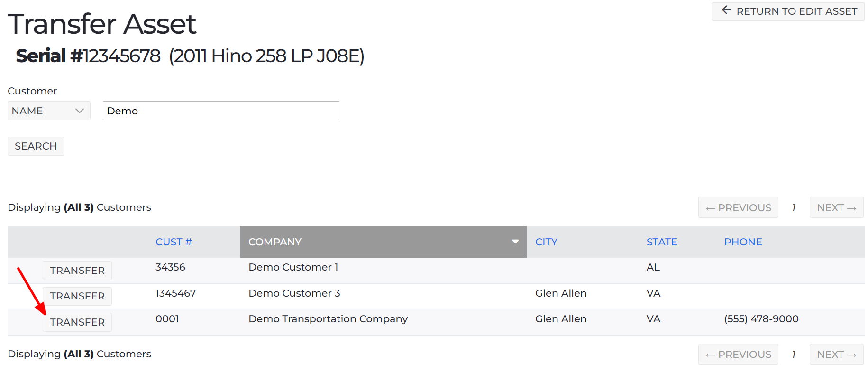
Task: Sort results by CITY column
Action: pyautogui.click(x=546, y=242)
